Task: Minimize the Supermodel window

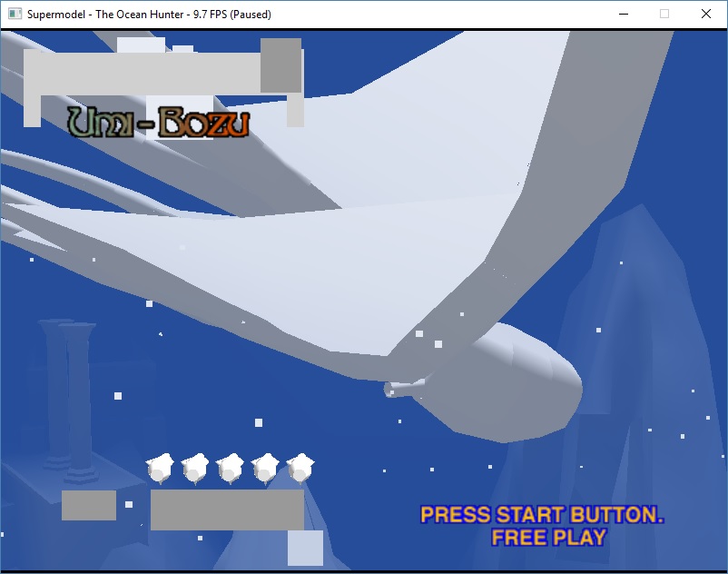Action: click(624, 14)
